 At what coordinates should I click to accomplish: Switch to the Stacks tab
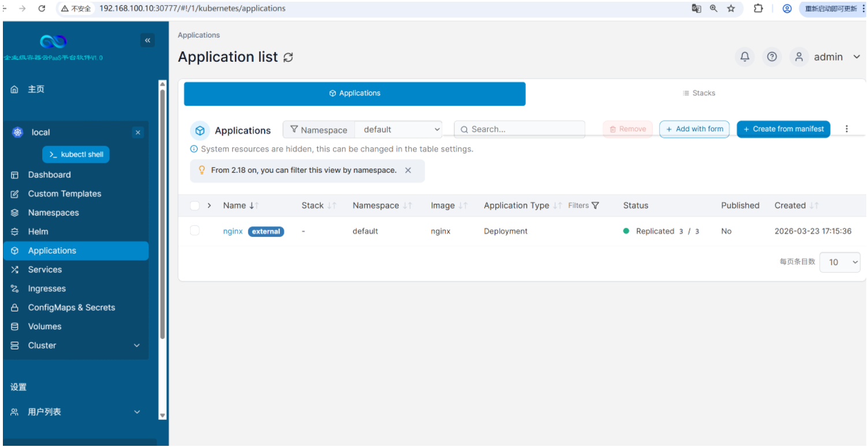point(699,94)
